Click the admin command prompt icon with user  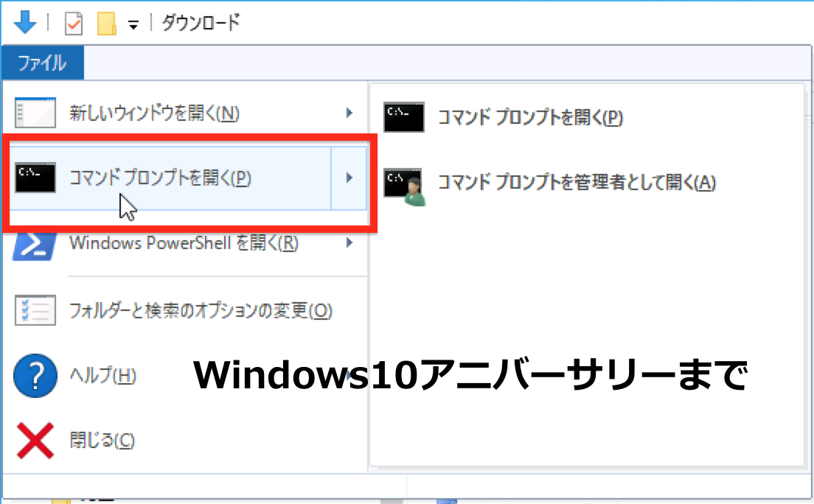405,186
